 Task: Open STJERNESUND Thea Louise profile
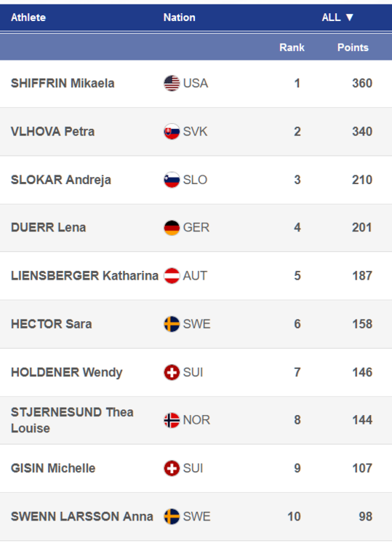tap(72, 420)
